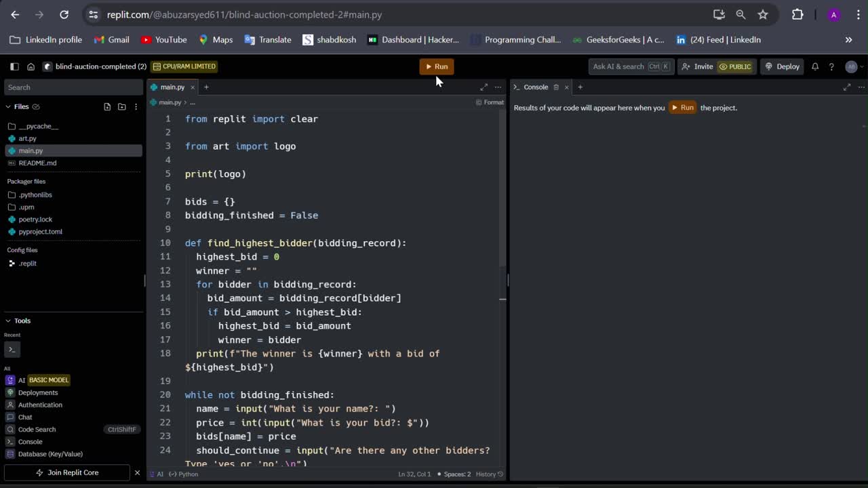Toggle the left sidebar panel icon
The width and height of the screenshot is (868, 488).
tap(14, 66)
